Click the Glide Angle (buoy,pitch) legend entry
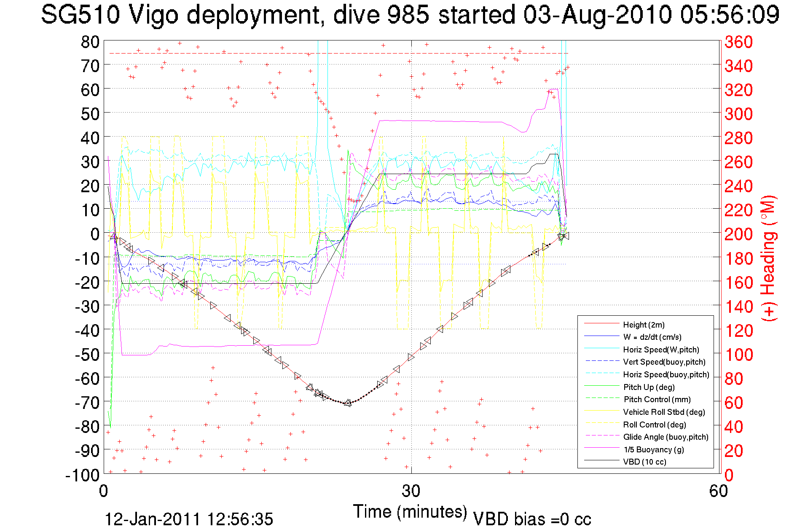The height and width of the screenshot is (532, 797). tap(666, 437)
